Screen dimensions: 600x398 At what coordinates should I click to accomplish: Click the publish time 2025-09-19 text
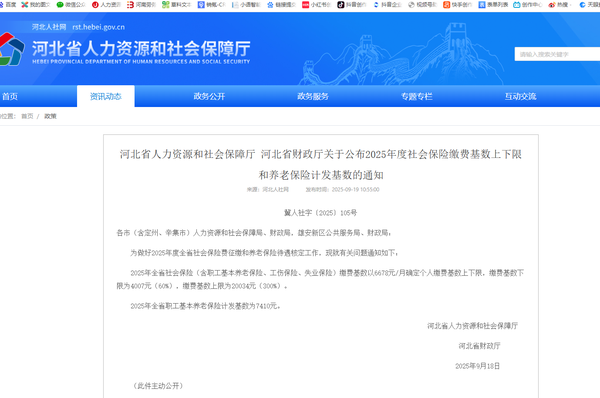tap(342, 189)
